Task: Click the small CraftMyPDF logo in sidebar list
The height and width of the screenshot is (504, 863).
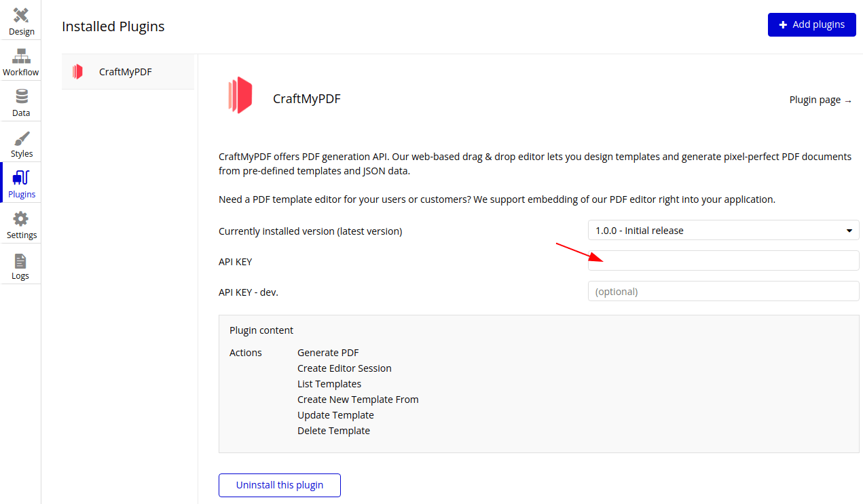Action: [77, 71]
